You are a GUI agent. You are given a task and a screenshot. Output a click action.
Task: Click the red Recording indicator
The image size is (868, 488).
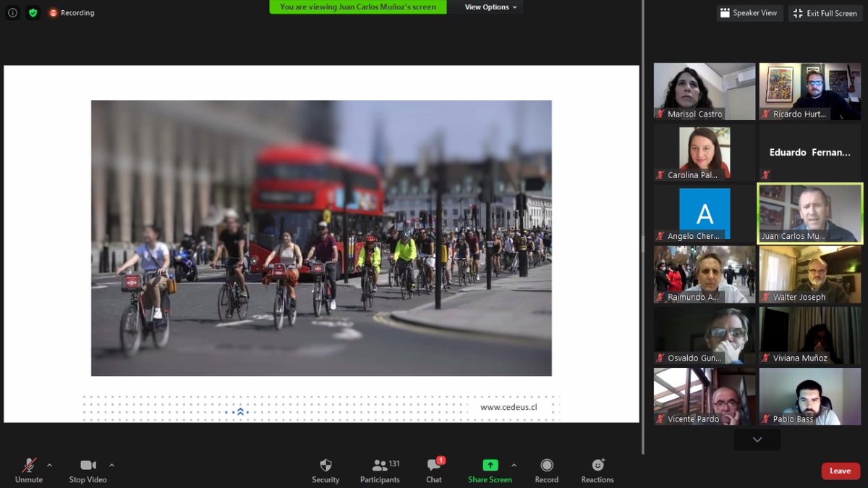click(x=72, y=13)
